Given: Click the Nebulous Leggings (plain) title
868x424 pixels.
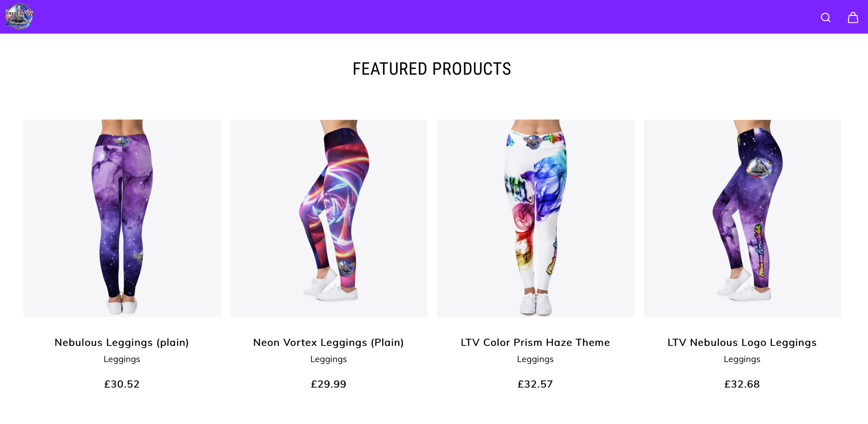Looking at the screenshot, I should coord(122,342).
